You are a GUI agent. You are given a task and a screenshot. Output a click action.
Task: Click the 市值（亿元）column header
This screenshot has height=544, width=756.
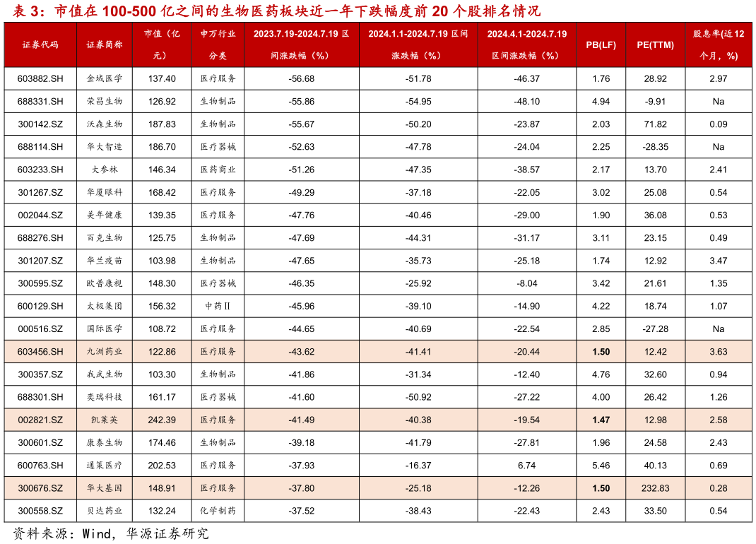point(162,45)
